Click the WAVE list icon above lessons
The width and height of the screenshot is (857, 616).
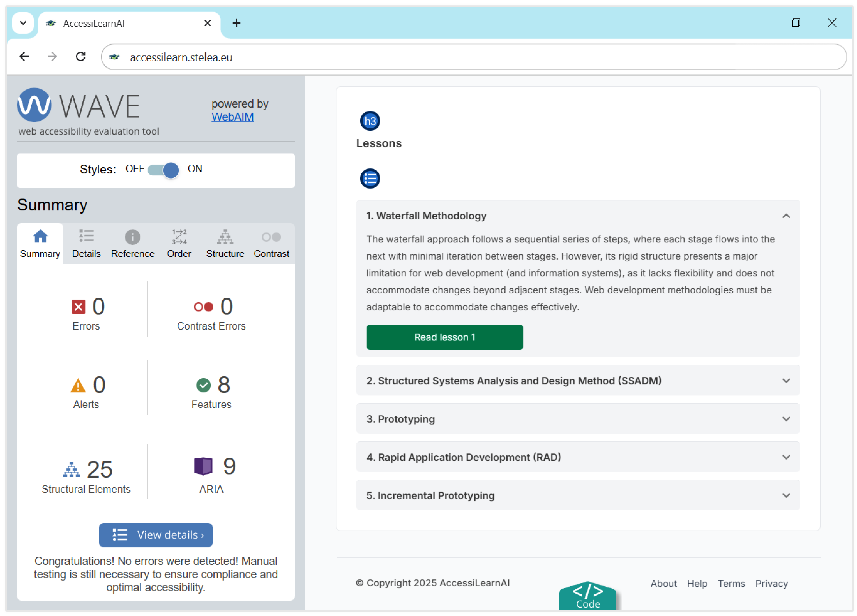[370, 178]
